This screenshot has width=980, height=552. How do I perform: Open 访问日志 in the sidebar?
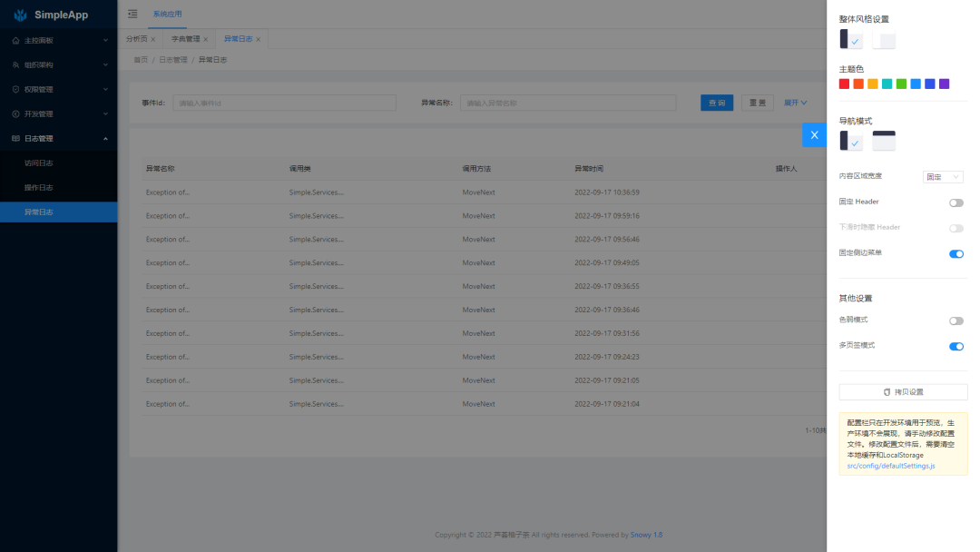pyautogui.click(x=39, y=163)
